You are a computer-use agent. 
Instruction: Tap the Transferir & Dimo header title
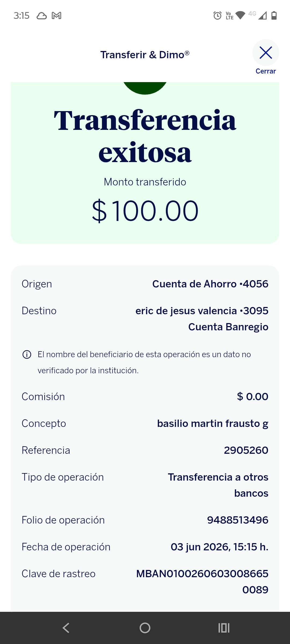[x=145, y=55]
